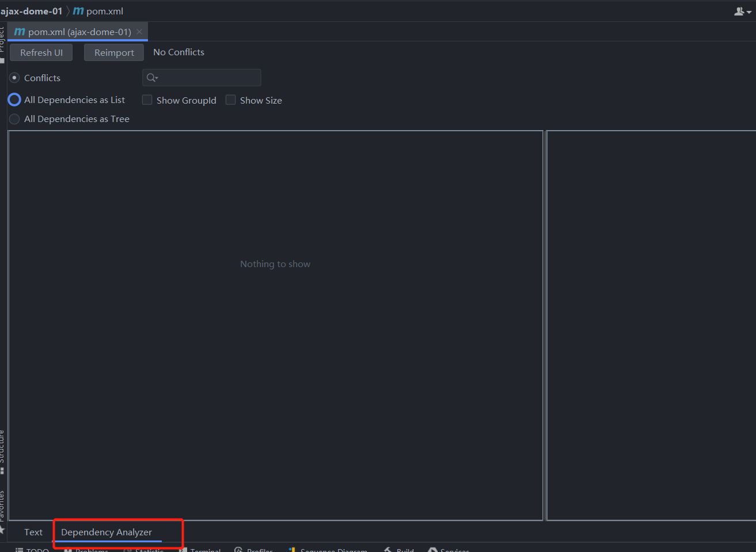Enable the Show GroupId checkbox
This screenshot has height=552, width=756.
(147, 100)
